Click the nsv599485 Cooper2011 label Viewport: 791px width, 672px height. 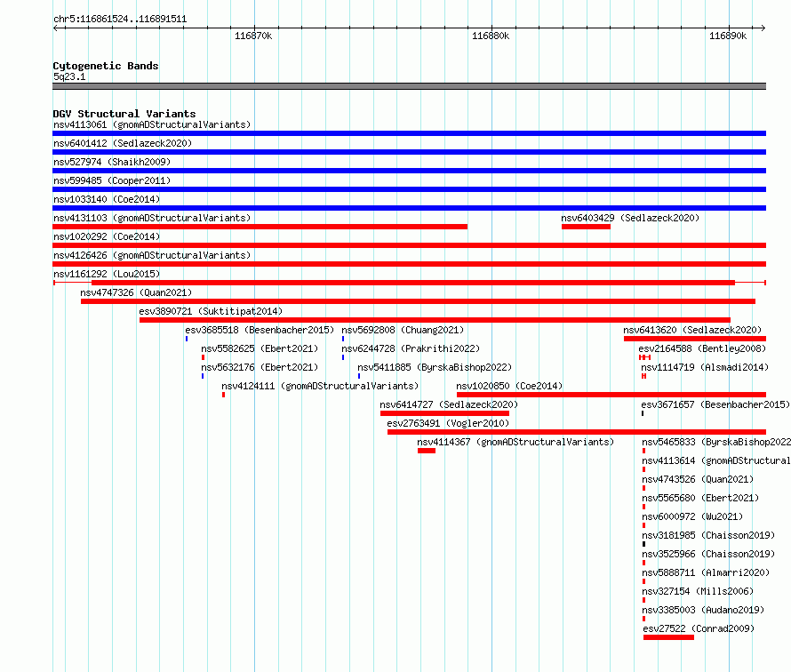pos(112,180)
